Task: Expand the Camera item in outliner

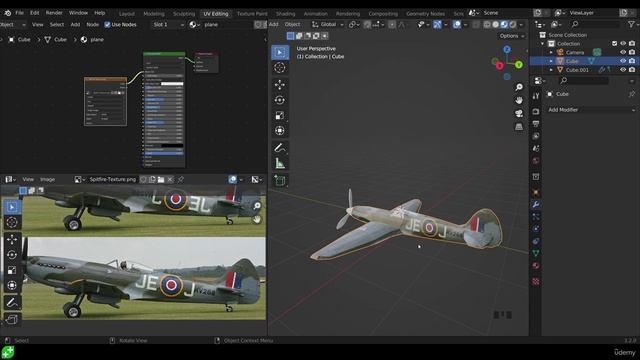Action: [551, 52]
